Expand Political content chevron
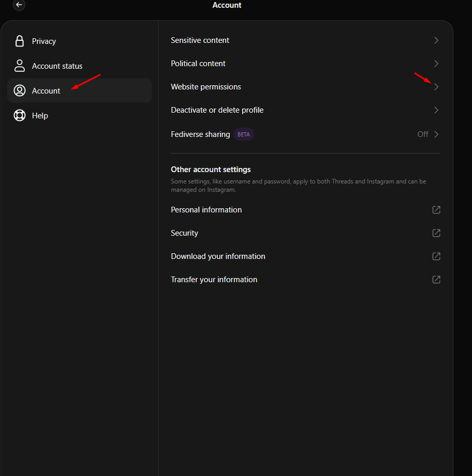472x476 pixels. click(x=436, y=64)
